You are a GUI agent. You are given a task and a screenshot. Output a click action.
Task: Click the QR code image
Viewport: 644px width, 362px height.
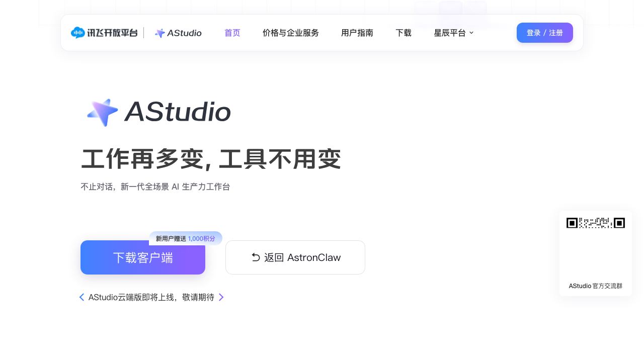point(596,223)
